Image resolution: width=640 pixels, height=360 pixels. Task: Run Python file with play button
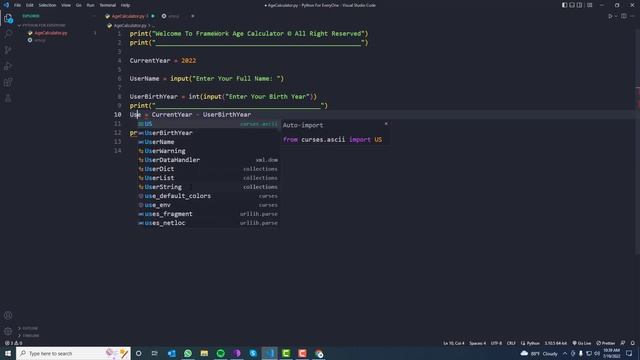coord(610,16)
